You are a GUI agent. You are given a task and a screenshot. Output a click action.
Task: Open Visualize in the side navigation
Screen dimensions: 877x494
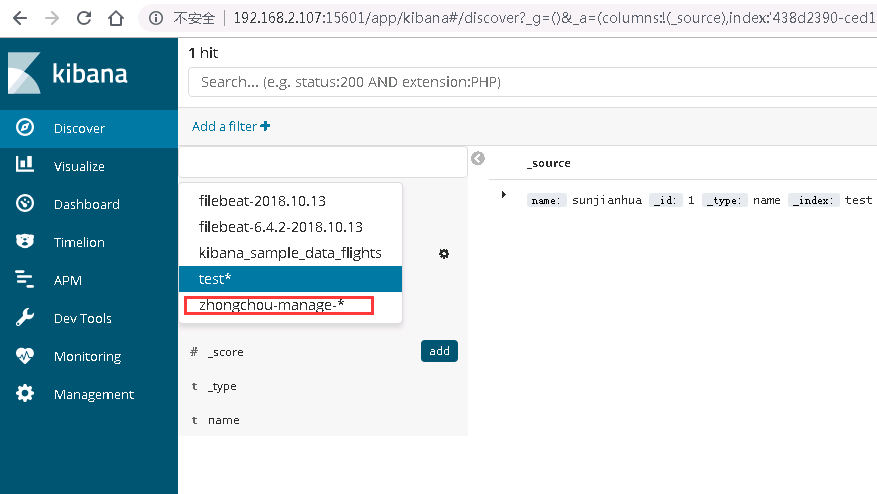tap(89, 167)
